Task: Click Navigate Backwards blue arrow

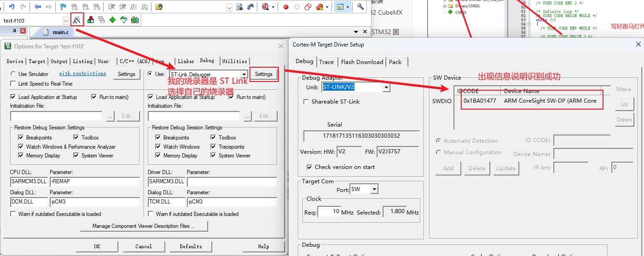Action: point(38,7)
